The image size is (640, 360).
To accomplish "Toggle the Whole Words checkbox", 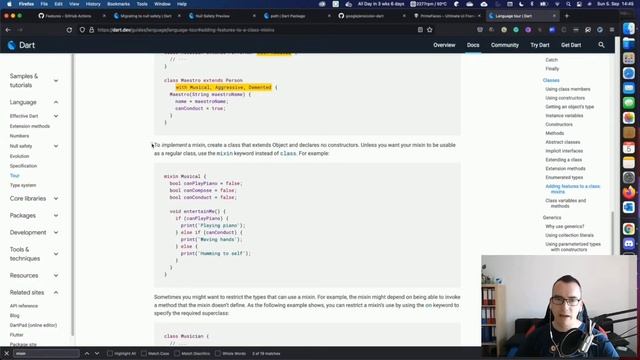I will click(218, 353).
